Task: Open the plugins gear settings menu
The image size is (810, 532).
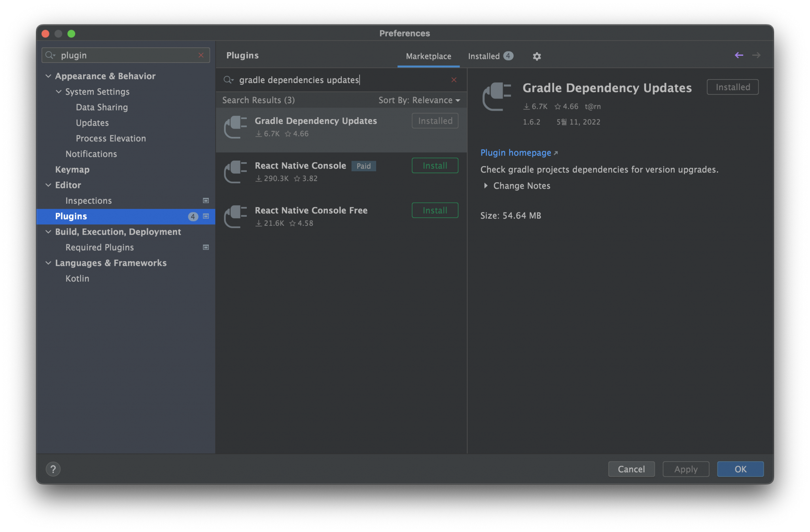Action: point(536,56)
